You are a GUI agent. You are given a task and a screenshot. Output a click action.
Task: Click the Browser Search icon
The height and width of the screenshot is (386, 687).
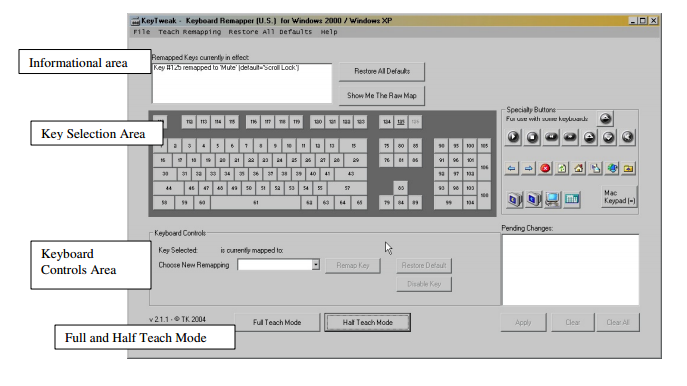[595, 168]
